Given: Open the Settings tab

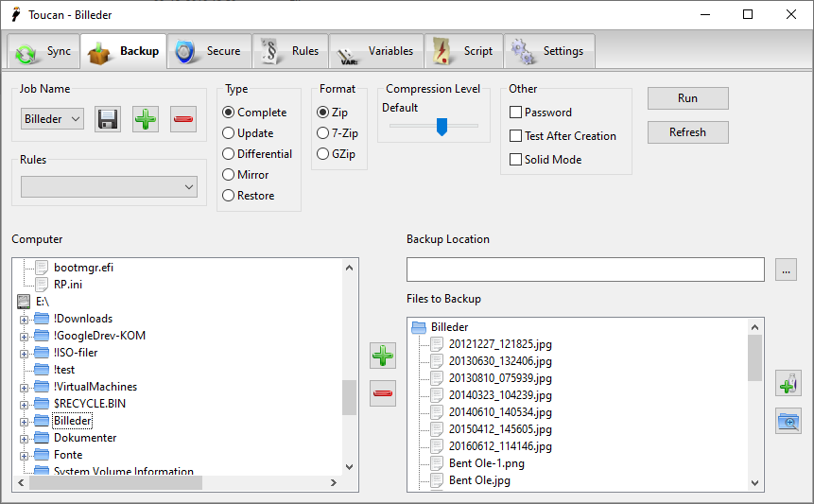Looking at the screenshot, I should coord(549,52).
